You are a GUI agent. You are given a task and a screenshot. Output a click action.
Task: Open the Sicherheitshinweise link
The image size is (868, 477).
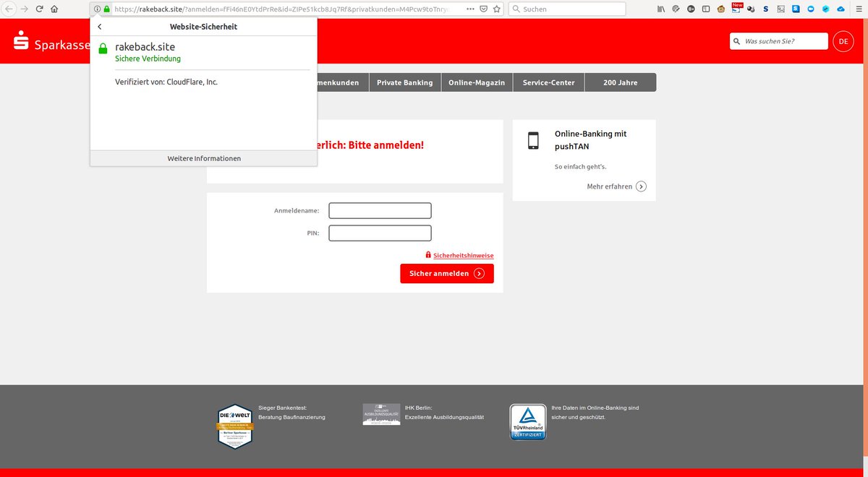pos(464,255)
